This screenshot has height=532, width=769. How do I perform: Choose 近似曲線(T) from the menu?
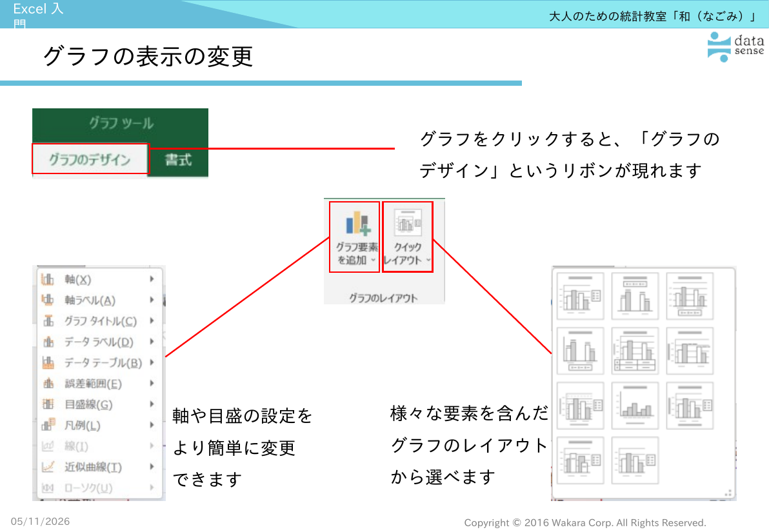point(99,467)
